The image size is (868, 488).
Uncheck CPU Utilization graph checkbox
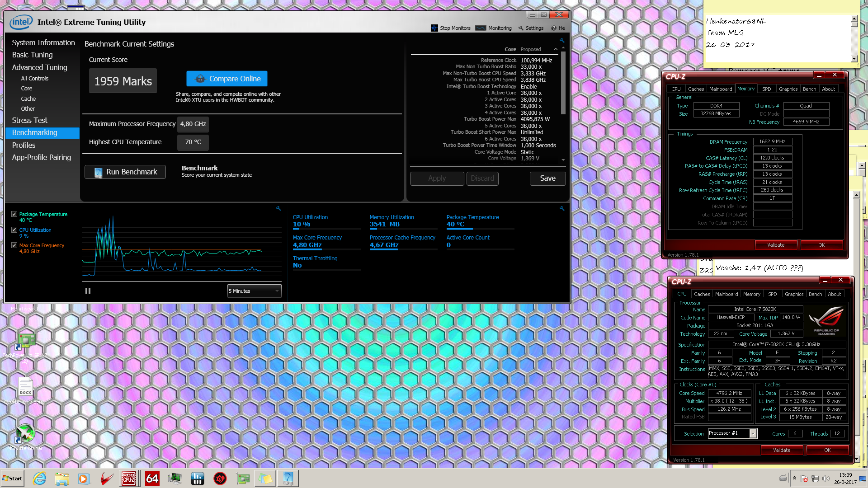(x=14, y=230)
